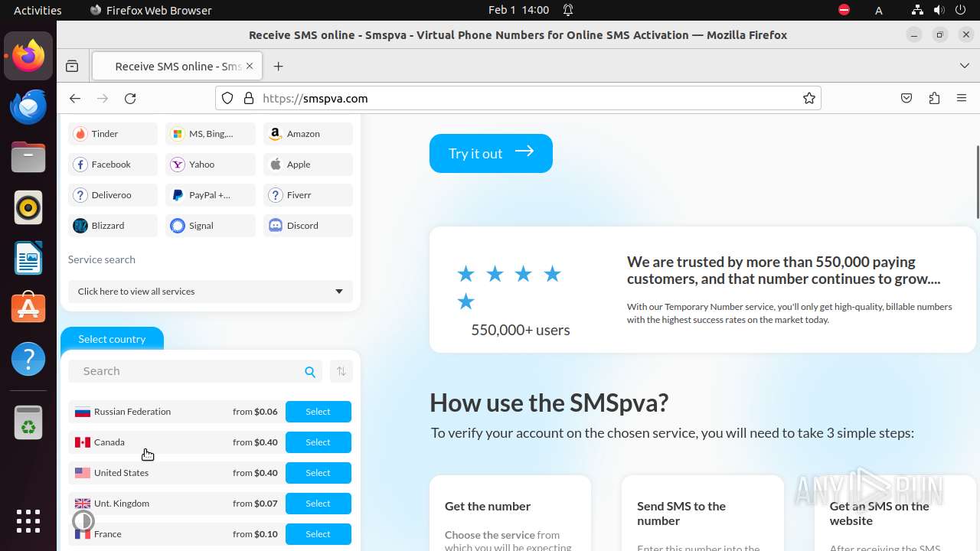Open the notification bell calendar menu
The width and height of the screenshot is (980, 551).
(x=568, y=10)
